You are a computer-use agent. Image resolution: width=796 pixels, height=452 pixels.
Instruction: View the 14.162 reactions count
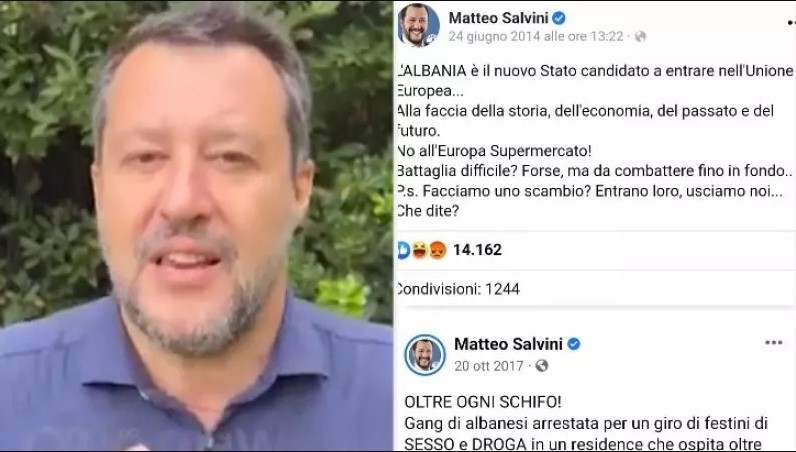pyautogui.click(x=477, y=250)
